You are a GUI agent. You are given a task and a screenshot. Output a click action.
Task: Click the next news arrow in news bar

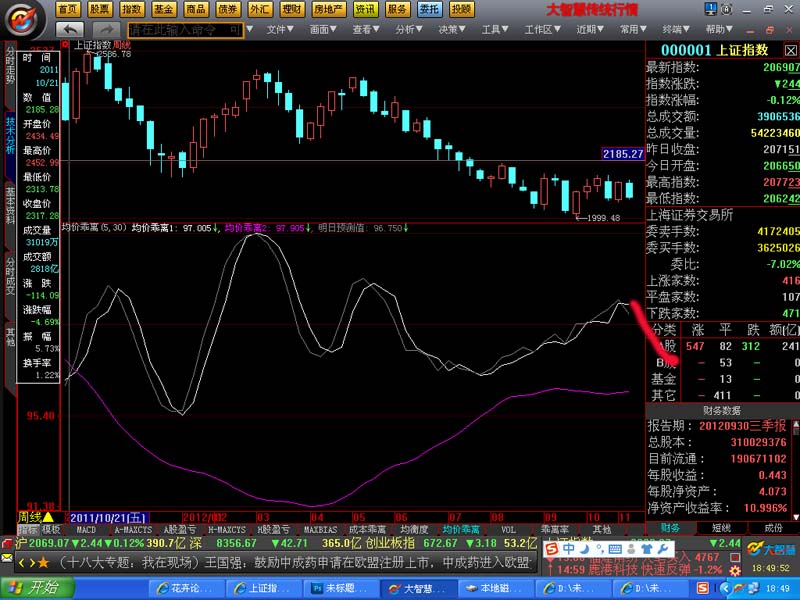pos(32,563)
